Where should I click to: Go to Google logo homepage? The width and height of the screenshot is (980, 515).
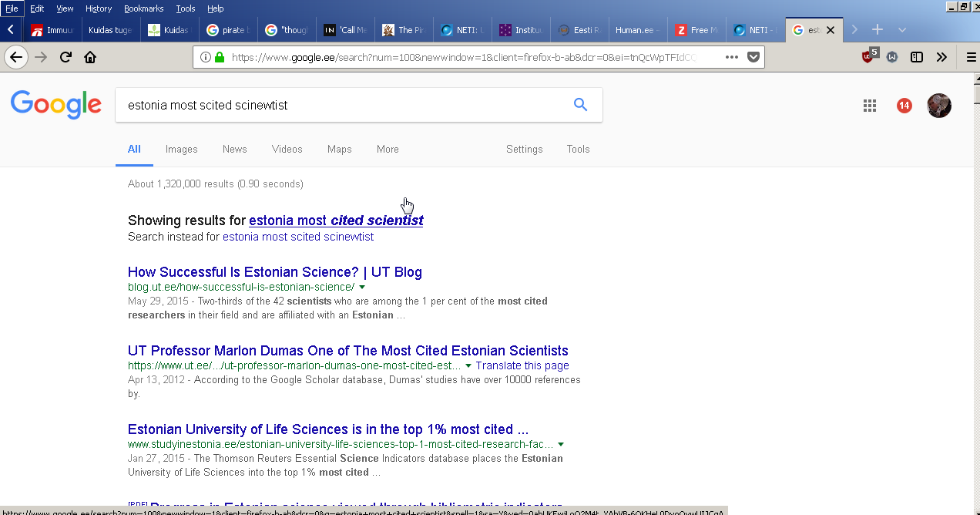coord(56,105)
